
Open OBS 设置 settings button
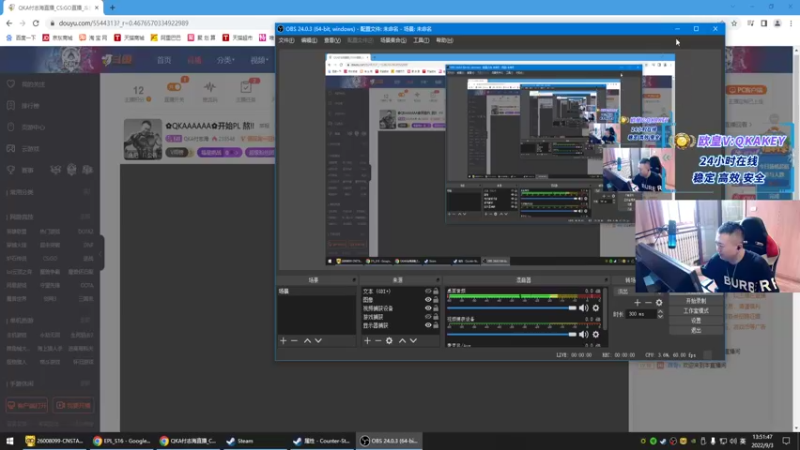[696, 320]
